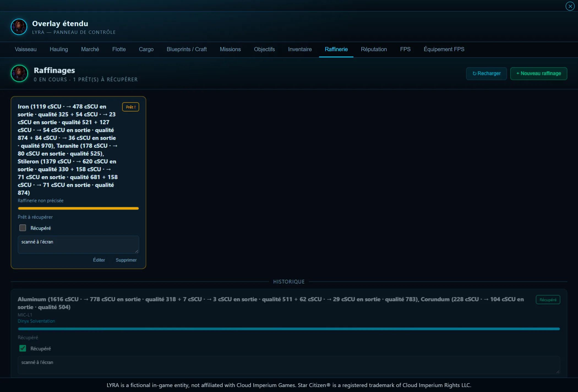Click the orange progress bar on Iron card
The height and width of the screenshot is (392, 578).
click(78, 209)
